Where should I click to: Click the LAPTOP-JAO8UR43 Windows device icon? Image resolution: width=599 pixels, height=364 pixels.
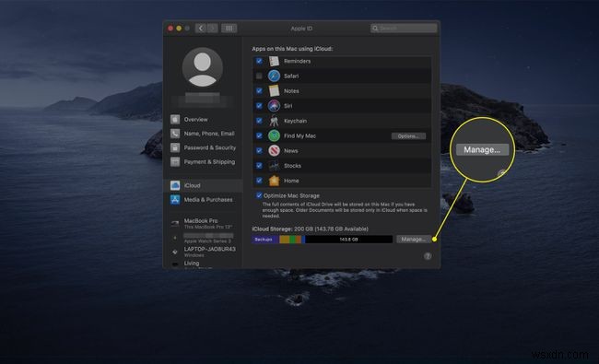tap(175, 252)
